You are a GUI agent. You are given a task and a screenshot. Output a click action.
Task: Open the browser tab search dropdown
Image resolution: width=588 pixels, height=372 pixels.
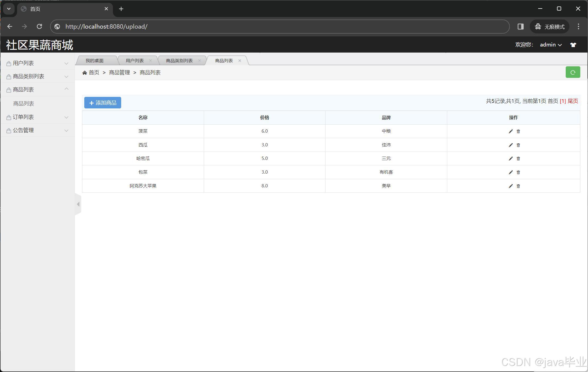click(9, 9)
